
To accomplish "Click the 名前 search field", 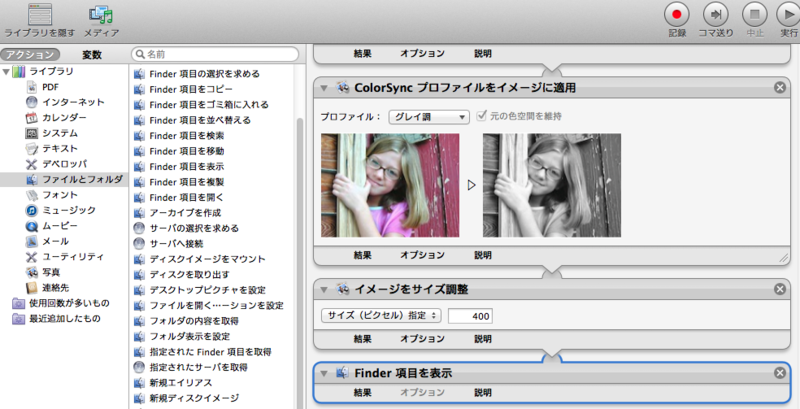I will [x=215, y=54].
